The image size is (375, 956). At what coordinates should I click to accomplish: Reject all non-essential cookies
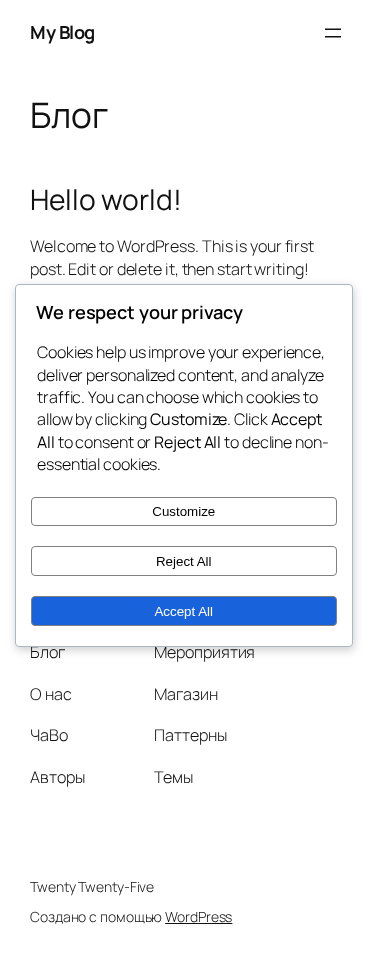[184, 562]
